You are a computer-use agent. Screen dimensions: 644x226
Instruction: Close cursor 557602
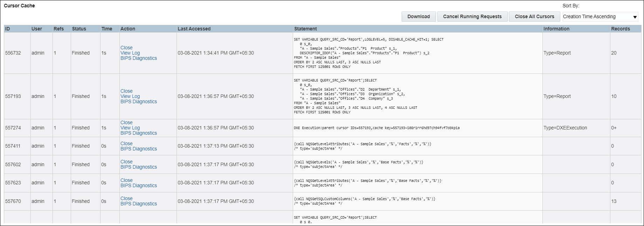(x=126, y=162)
